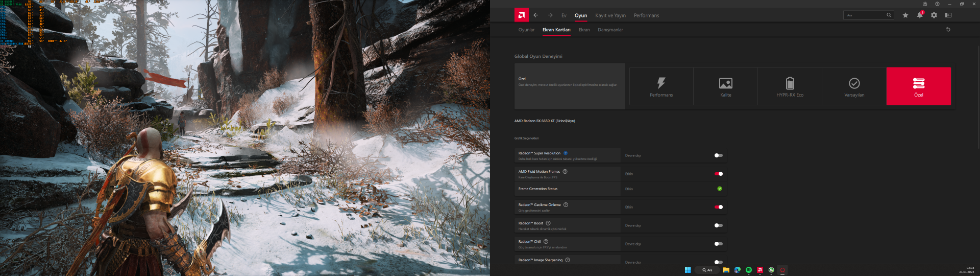Select the Varsayılan profile tile
This screenshot has height=276, width=980.
pos(854,86)
